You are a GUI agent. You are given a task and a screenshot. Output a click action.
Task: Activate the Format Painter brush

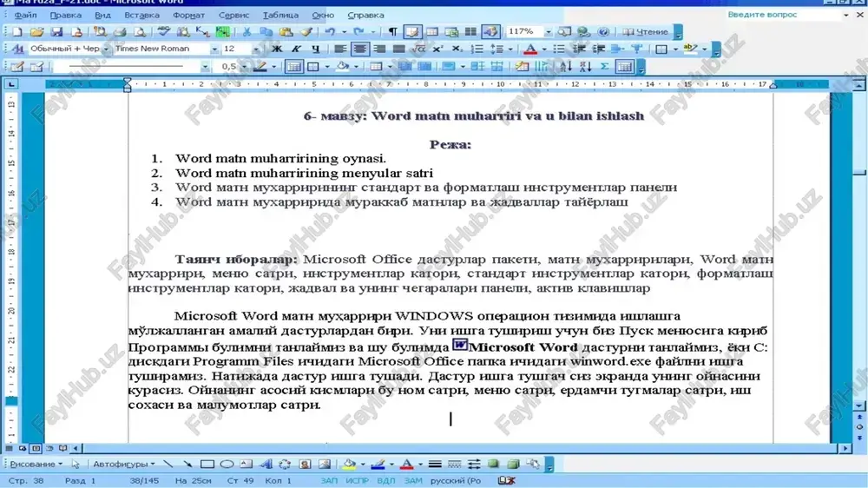pos(306,32)
